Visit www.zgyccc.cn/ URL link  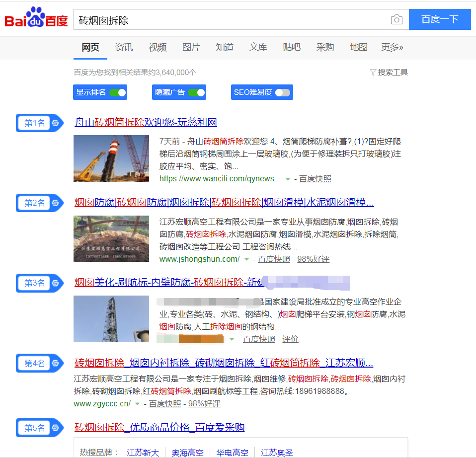[102, 404]
